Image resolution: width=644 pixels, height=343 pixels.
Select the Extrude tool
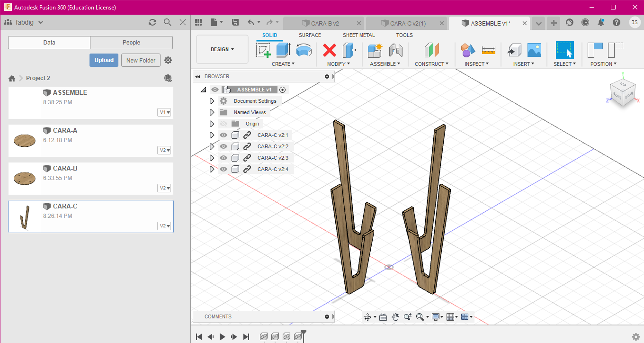pos(283,50)
